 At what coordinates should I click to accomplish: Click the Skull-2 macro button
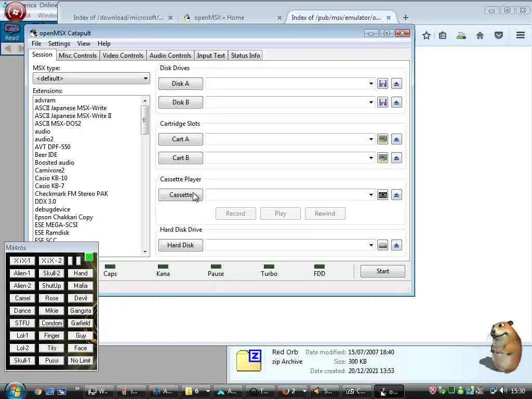(51, 273)
